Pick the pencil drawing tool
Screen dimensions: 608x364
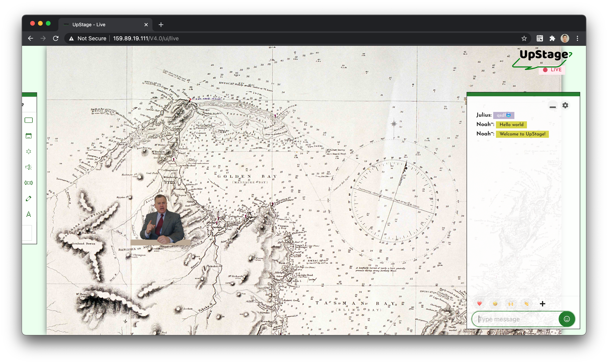tap(28, 198)
